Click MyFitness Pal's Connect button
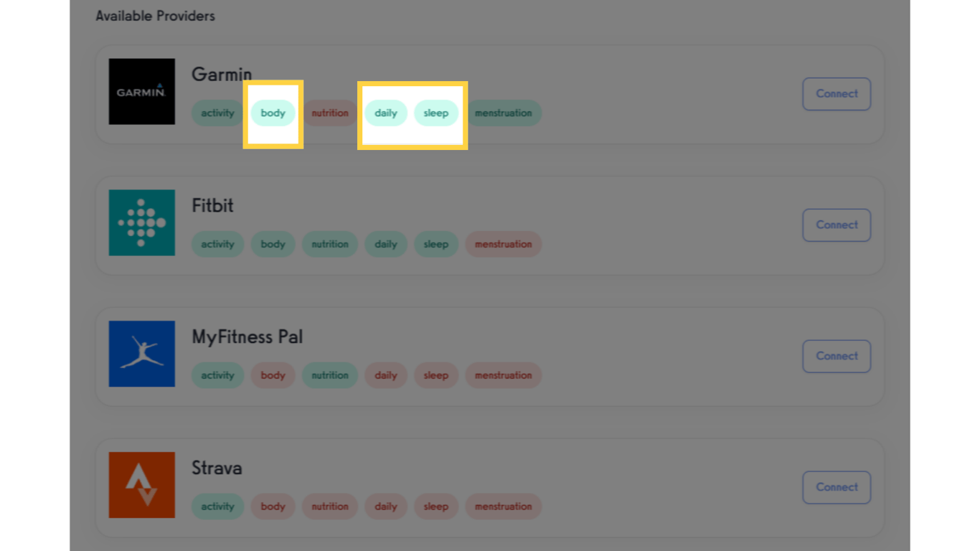Image resolution: width=980 pixels, height=551 pixels. (x=836, y=356)
